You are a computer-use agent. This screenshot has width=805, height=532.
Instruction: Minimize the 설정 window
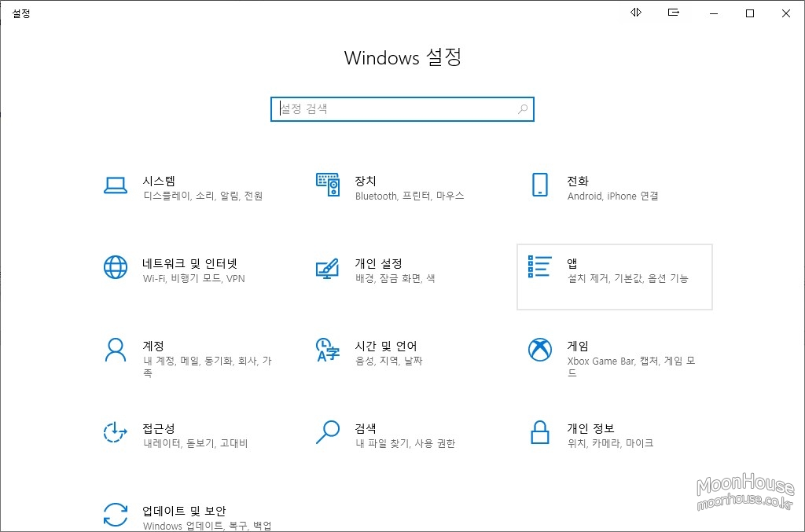714,13
